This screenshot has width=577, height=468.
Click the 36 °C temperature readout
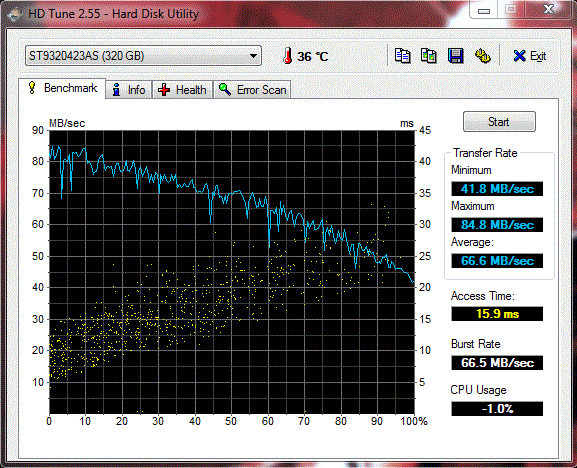click(312, 57)
